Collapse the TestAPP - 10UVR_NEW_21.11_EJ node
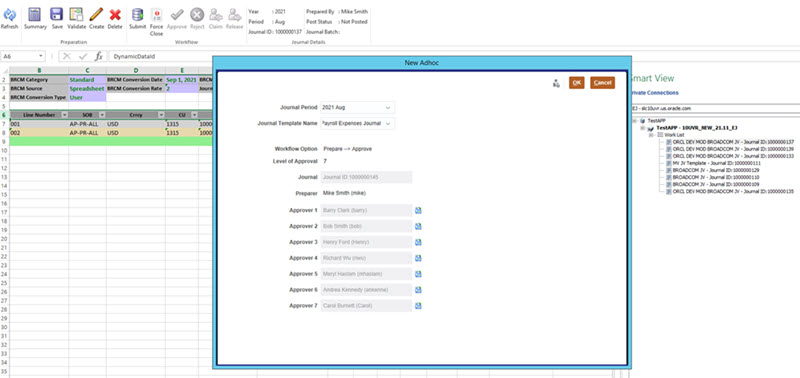Image resolution: width=800 pixels, height=378 pixels. click(x=643, y=128)
